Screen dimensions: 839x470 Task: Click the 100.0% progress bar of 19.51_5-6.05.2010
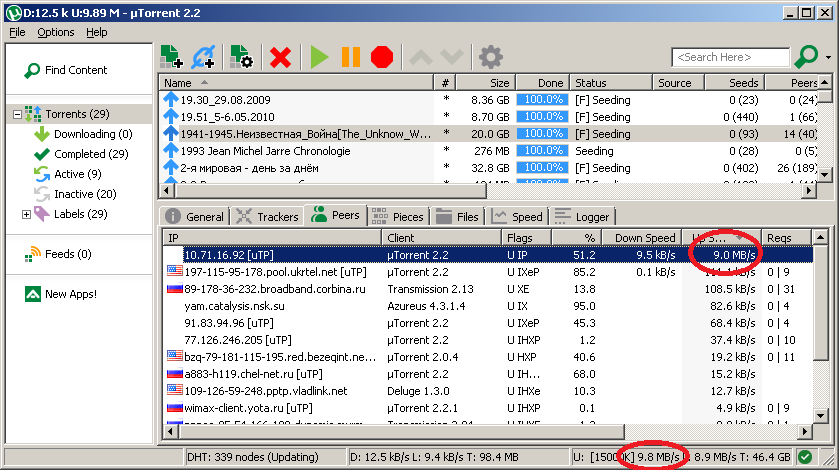click(x=543, y=117)
